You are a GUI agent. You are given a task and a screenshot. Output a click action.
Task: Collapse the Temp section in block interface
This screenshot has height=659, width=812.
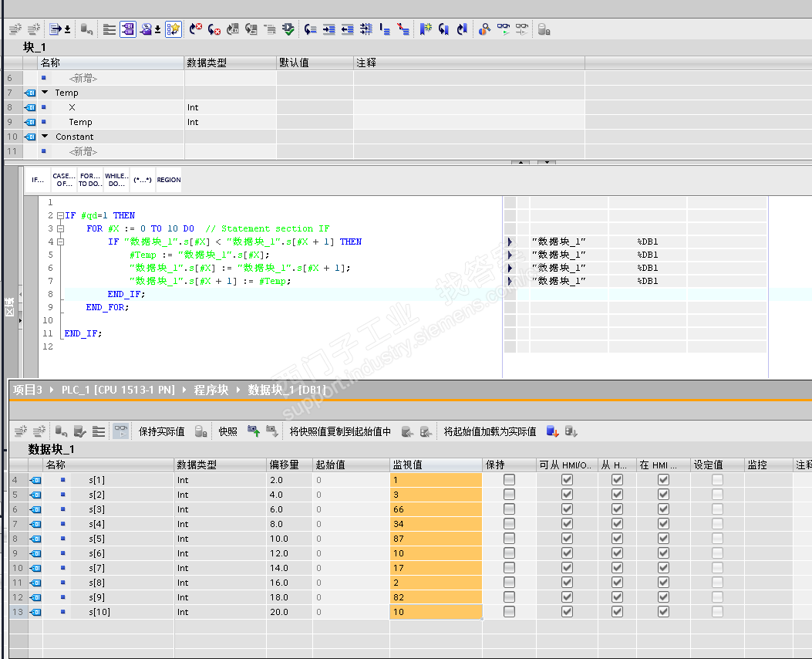[45, 93]
